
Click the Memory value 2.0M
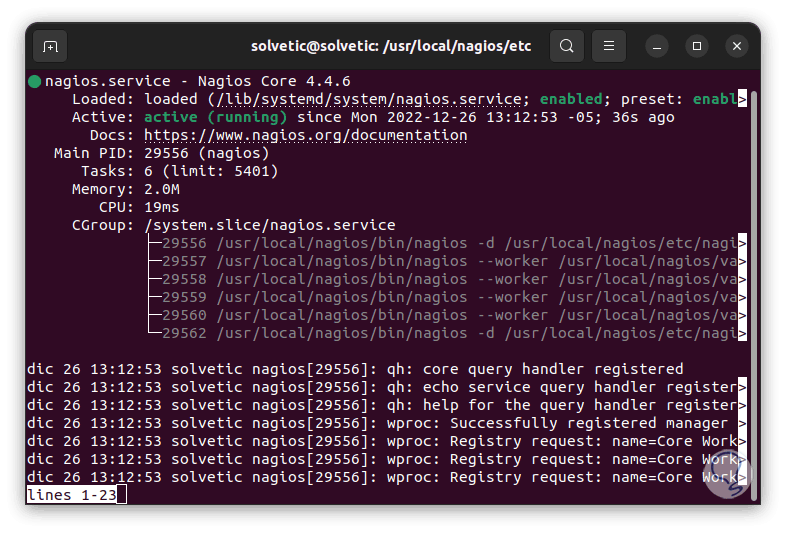coord(162,190)
